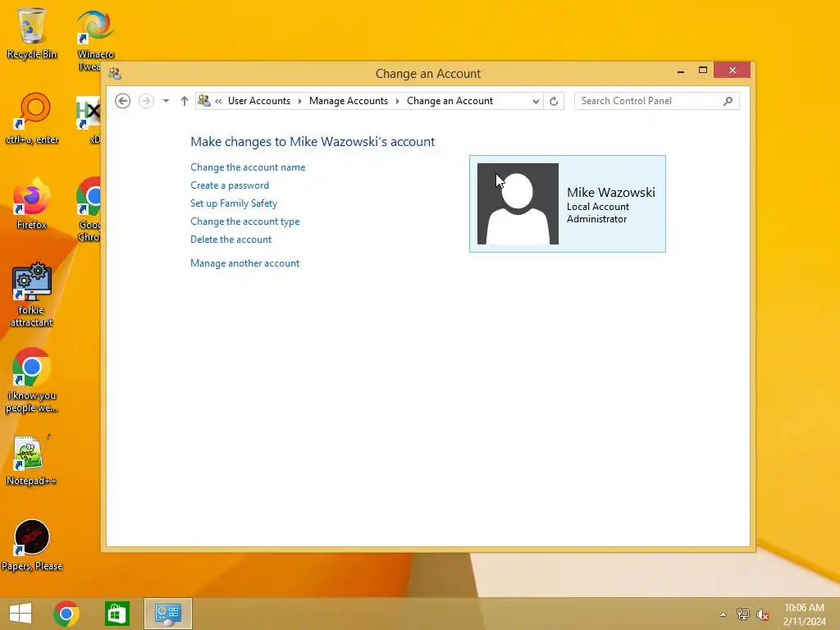
Task: Open the recent locations dropdown arrow
Action: [166, 101]
